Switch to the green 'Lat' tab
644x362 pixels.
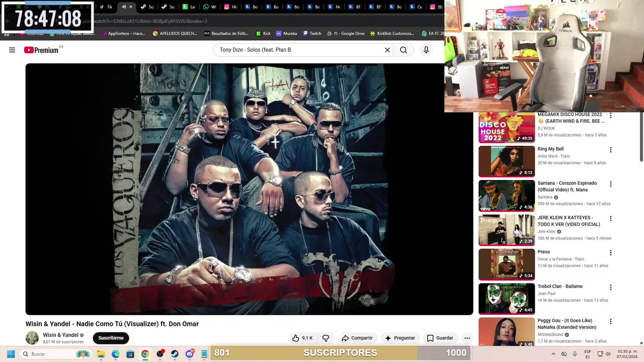pyautogui.click(x=189, y=7)
